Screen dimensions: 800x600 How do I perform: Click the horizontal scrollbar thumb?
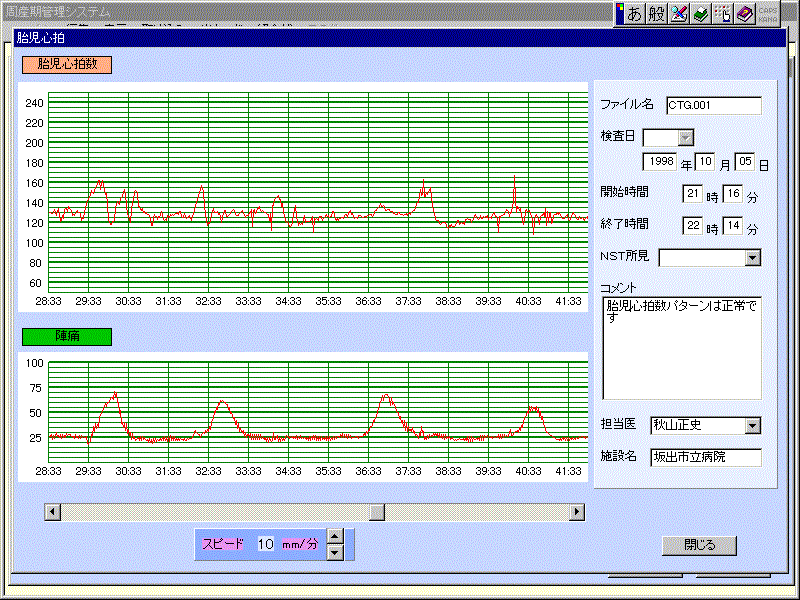tap(377, 512)
